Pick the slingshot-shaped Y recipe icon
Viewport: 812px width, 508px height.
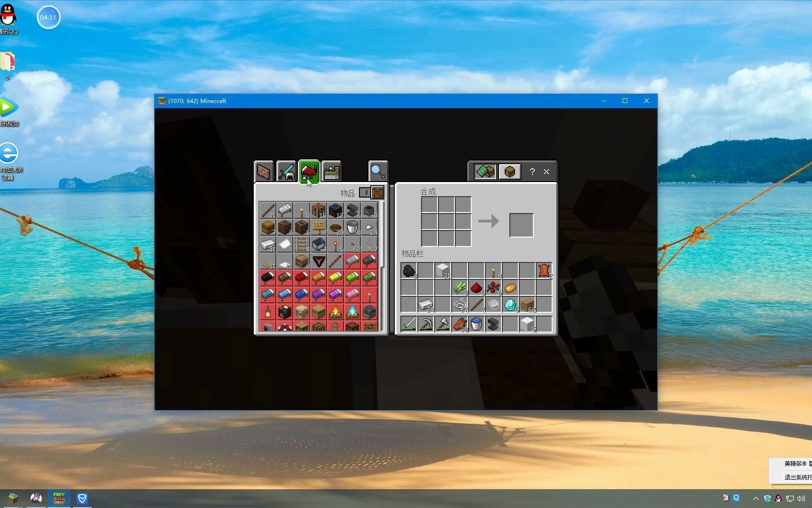319,262
